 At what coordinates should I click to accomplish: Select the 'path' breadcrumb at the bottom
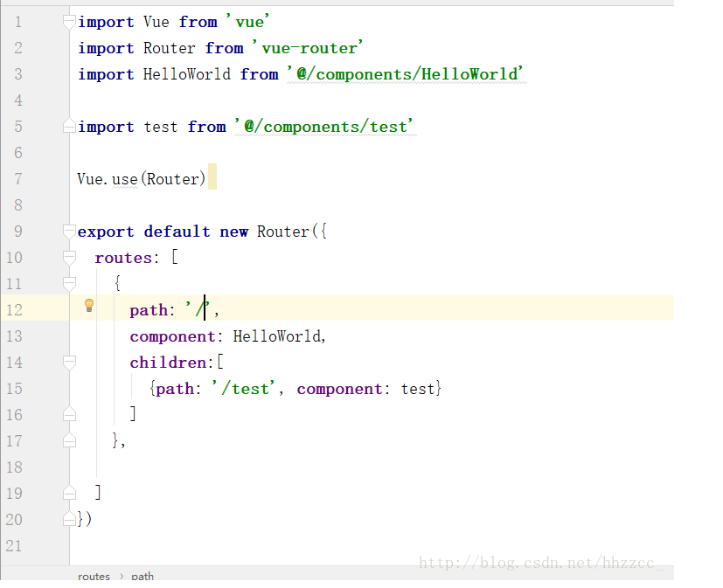pos(143,576)
